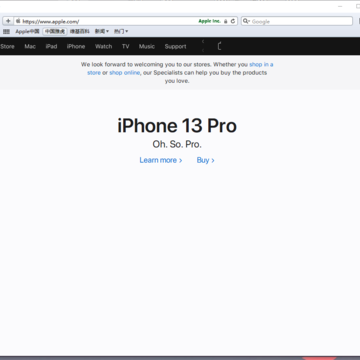Viewport: 360px width, 360px height.
Task: Click Learn more under iPhone 13 Pro
Action: coord(161,160)
